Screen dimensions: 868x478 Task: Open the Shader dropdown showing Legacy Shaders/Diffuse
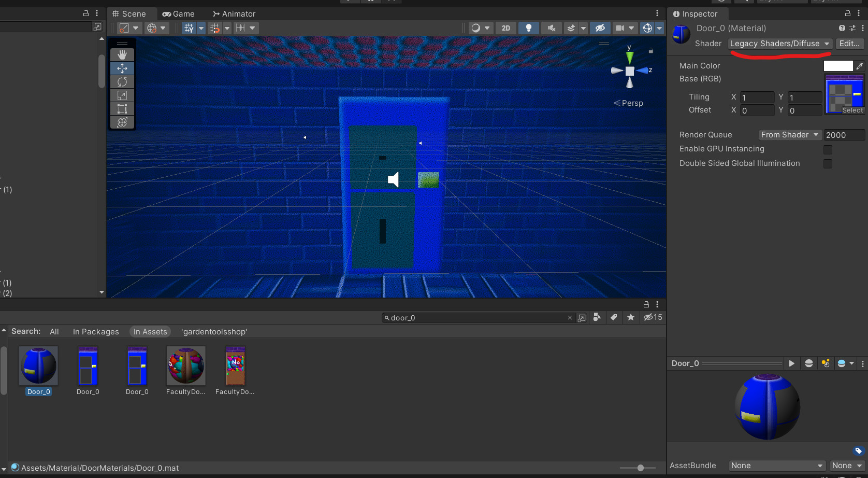(780, 44)
